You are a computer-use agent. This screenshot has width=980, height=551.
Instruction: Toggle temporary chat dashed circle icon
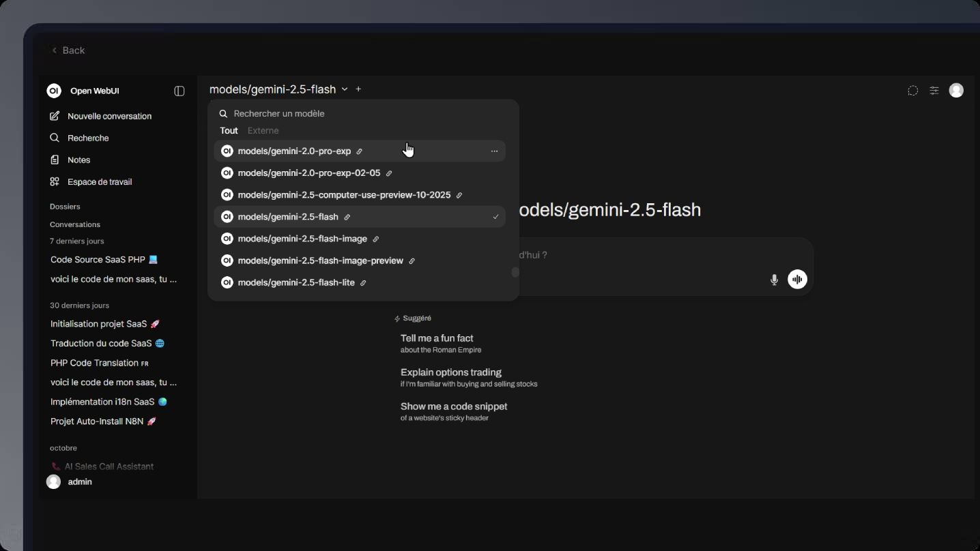(912, 91)
